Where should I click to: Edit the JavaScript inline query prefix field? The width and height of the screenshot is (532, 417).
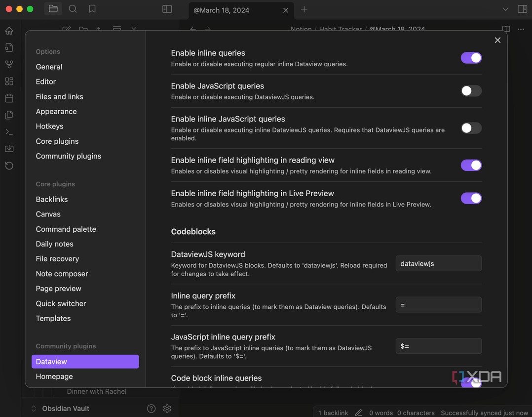(x=438, y=346)
